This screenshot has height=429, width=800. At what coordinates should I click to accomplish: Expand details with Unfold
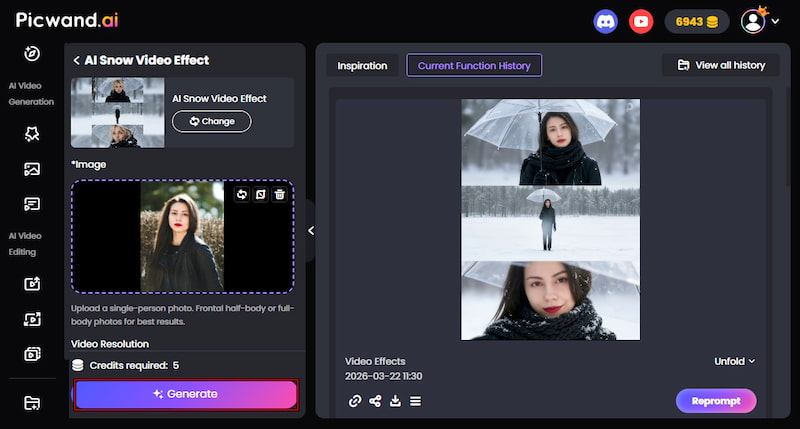[734, 361]
